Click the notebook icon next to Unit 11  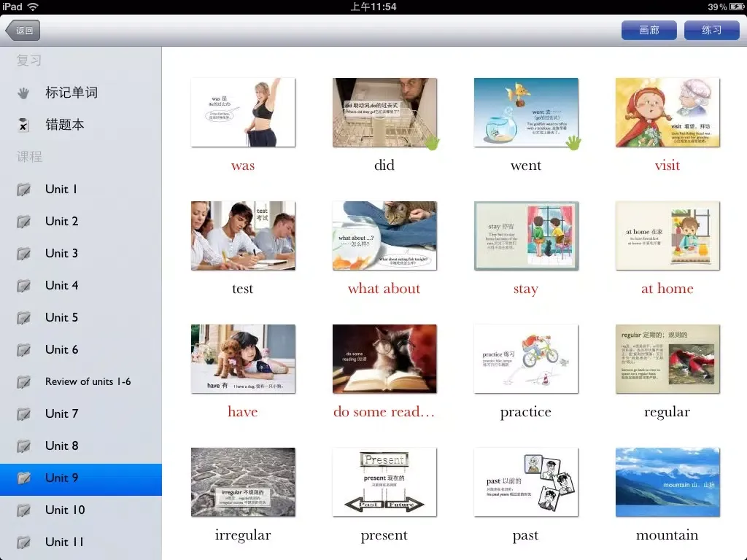click(23, 542)
